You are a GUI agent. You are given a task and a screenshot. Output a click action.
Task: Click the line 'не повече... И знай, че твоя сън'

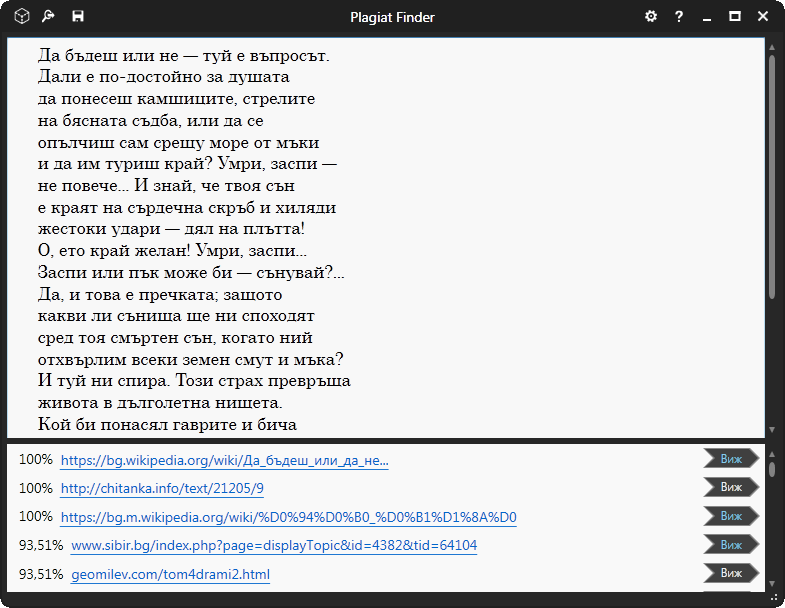pos(166,185)
